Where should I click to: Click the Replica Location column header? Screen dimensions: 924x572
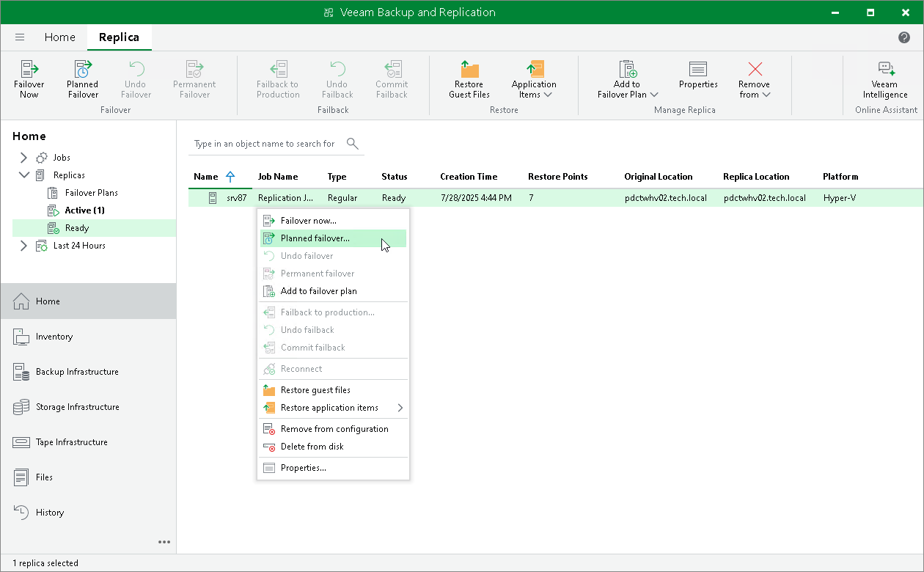click(x=756, y=177)
